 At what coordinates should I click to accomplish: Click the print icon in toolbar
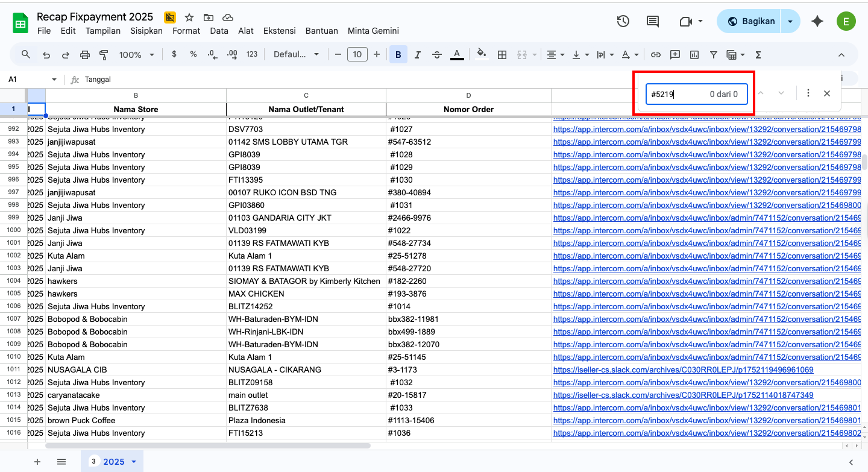pos(85,55)
